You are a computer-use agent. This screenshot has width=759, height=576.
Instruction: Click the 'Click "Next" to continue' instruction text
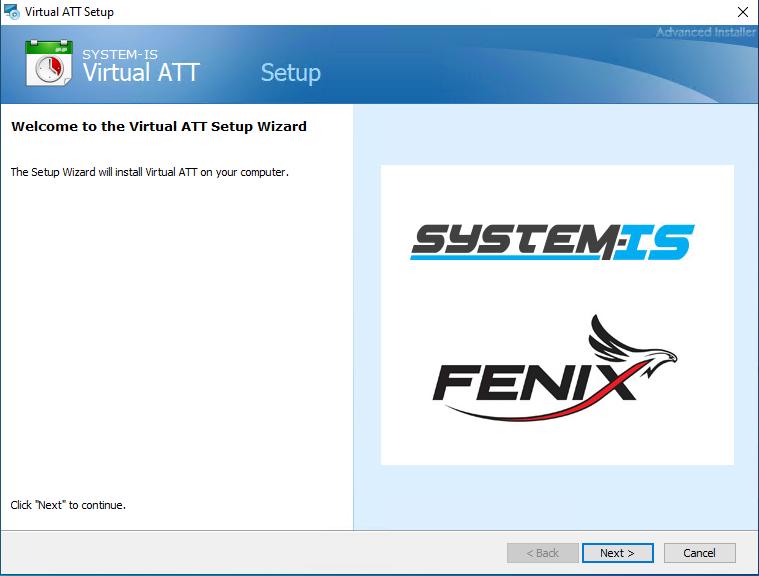(x=68, y=505)
